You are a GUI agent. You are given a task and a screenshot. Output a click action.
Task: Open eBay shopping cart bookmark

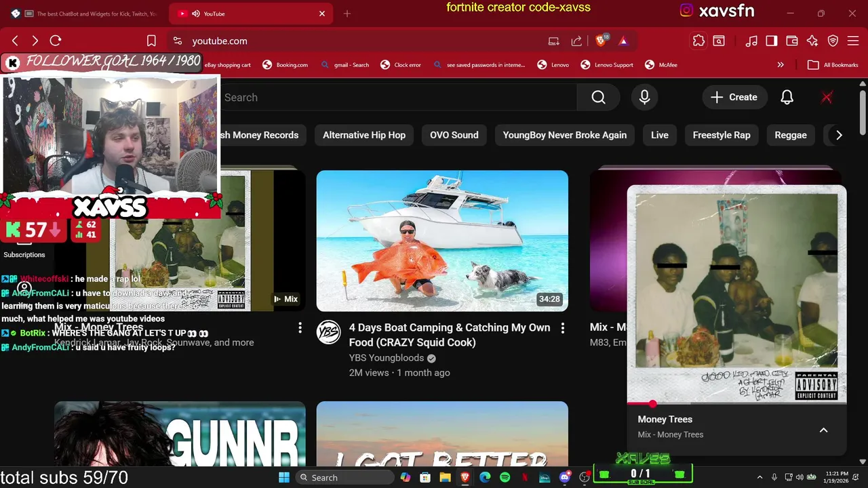[229, 65]
